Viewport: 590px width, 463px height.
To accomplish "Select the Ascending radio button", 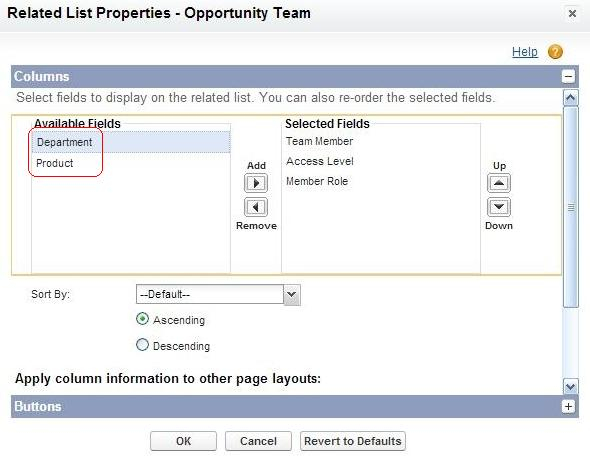I will point(142,319).
